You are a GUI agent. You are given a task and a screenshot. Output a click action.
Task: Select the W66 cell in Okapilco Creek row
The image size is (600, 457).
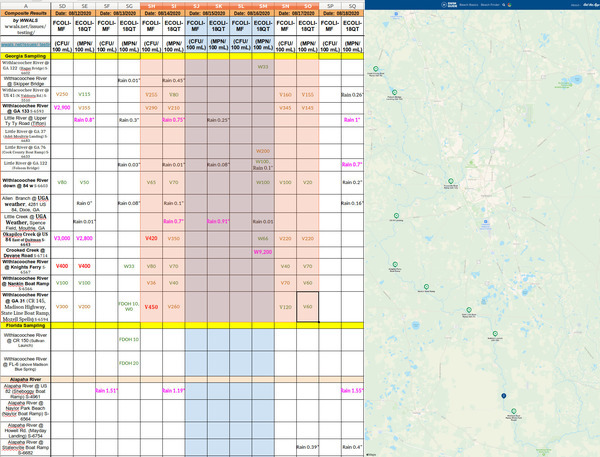[263, 238]
